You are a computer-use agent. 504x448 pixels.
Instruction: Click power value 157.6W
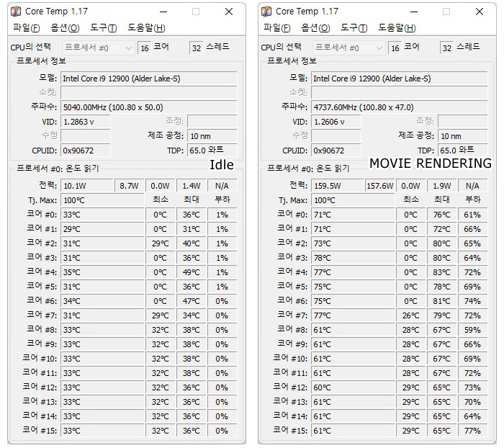click(x=379, y=186)
